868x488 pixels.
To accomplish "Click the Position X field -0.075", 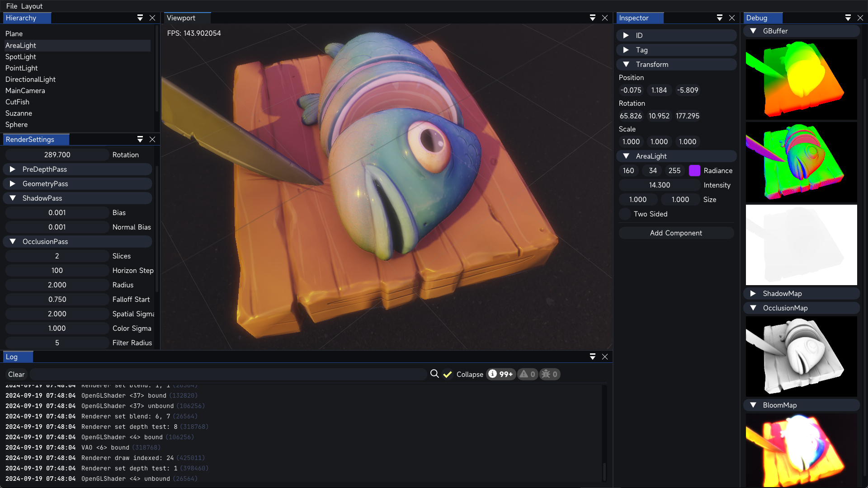I will (x=631, y=90).
